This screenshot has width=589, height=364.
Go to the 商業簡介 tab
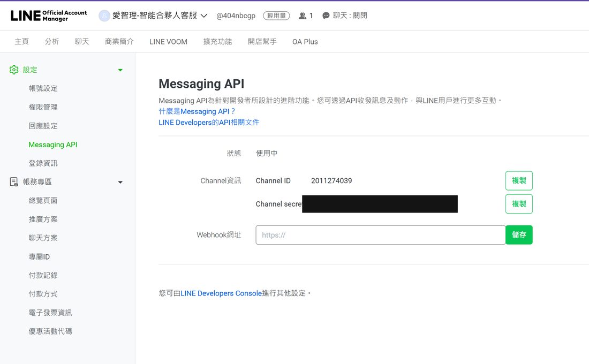(x=119, y=42)
